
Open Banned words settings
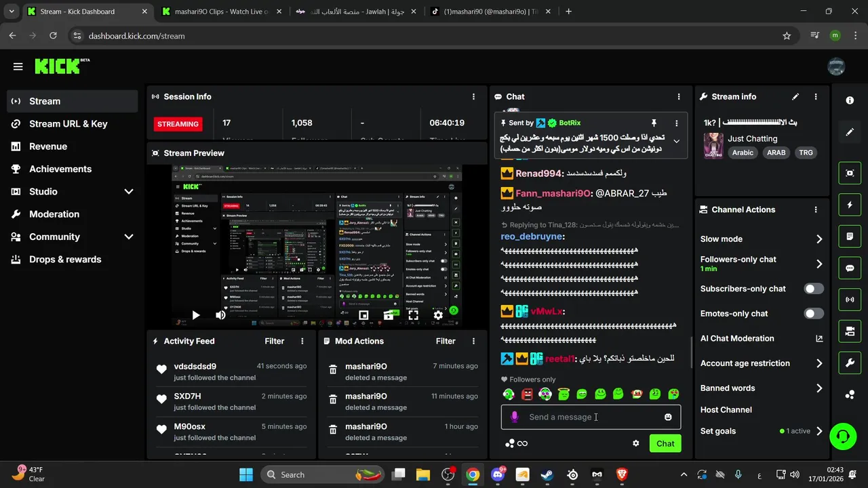pyautogui.click(x=762, y=388)
